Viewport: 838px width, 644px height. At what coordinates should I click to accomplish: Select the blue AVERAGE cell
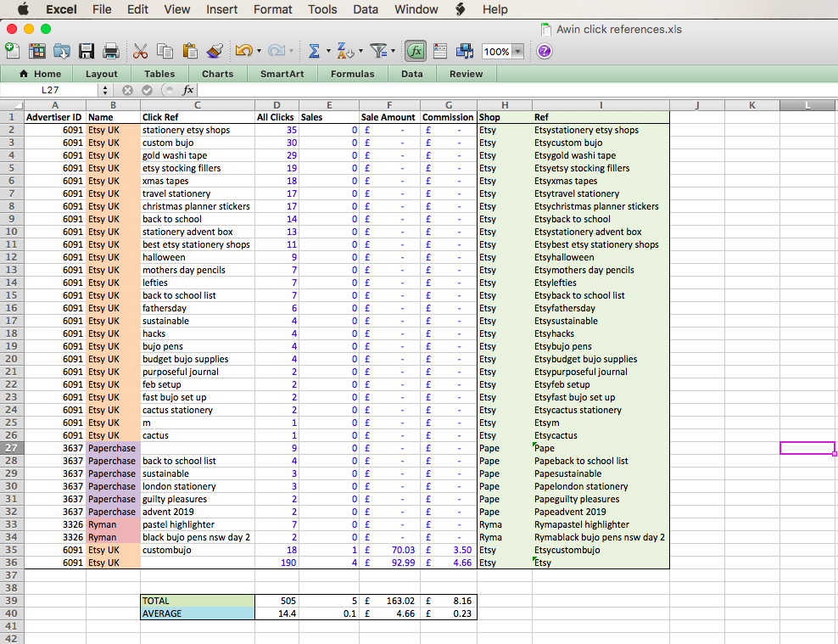(198, 613)
